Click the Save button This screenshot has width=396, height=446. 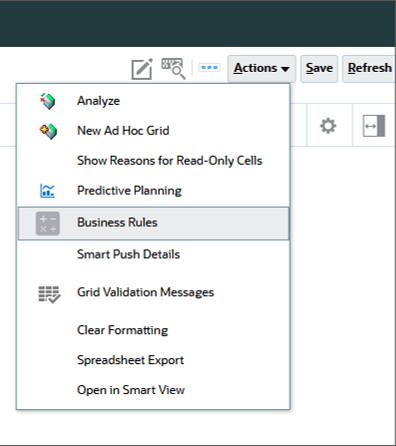coord(319,69)
